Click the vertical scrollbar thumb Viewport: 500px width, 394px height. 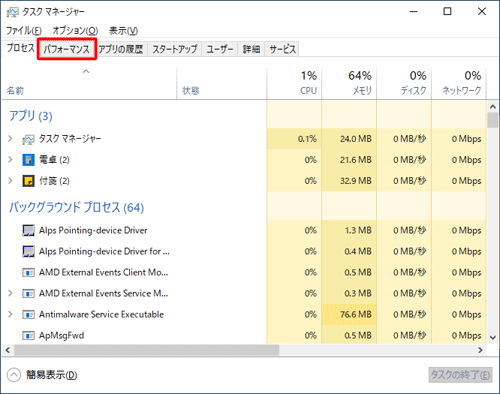point(493,120)
